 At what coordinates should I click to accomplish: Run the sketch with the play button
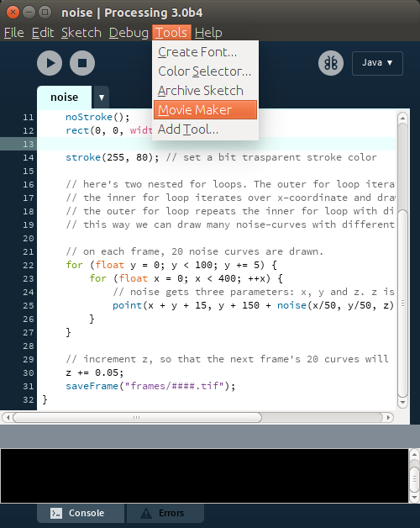pos(50,63)
